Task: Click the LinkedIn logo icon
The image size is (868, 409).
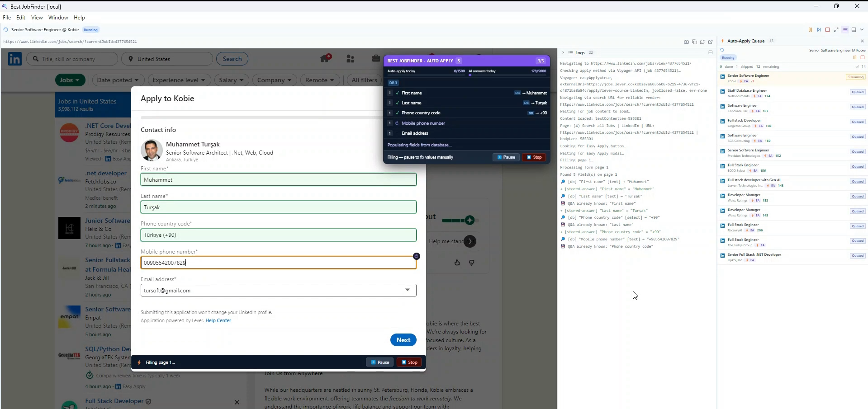Action: (x=15, y=59)
